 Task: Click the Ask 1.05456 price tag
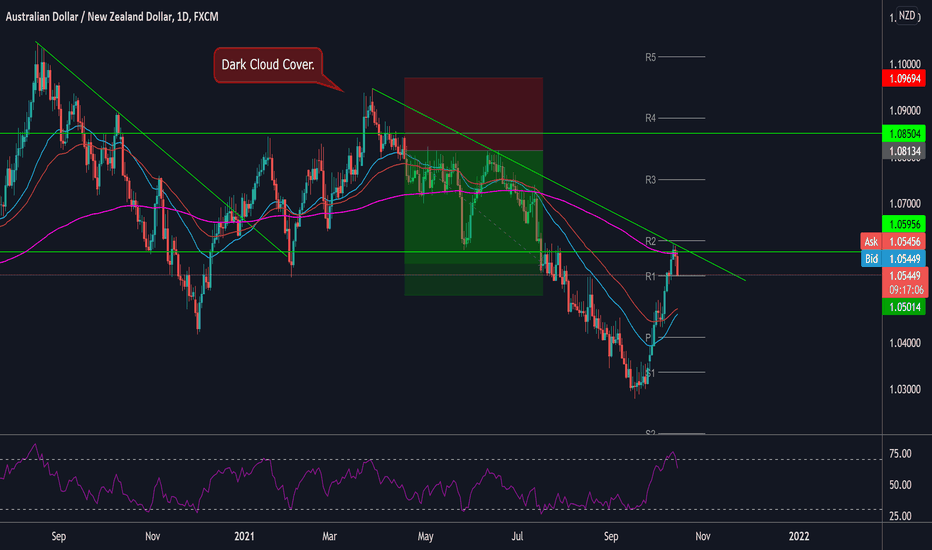pos(893,241)
